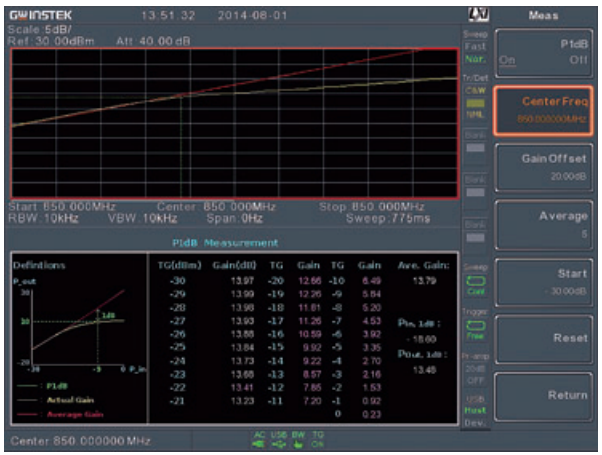The width and height of the screenshot is (602, 455).
Task: Click the RBW: 10kHz readout
Action: tap(43, 219)
